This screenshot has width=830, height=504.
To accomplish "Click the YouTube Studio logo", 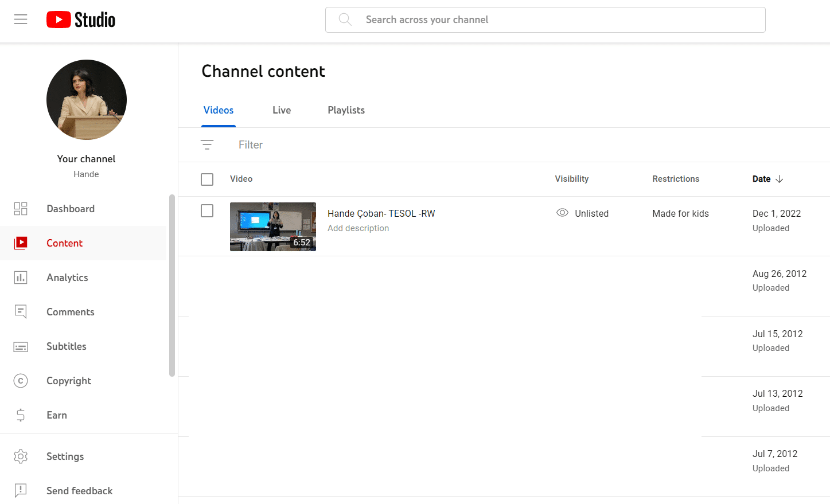I will [x=81, y=19].
